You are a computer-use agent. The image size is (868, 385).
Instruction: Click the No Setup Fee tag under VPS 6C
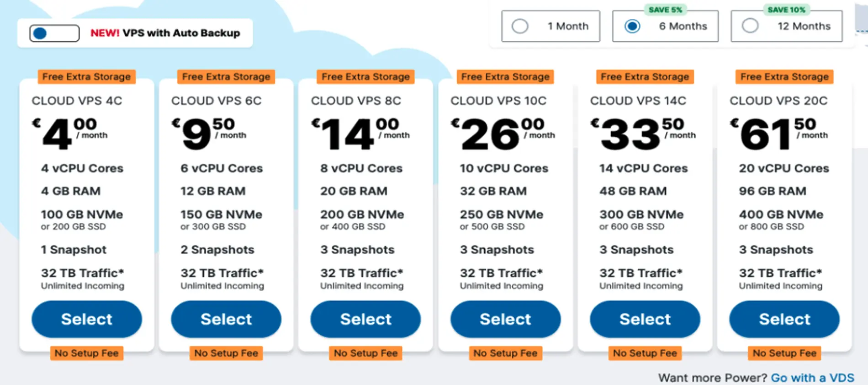coord(226,353)
